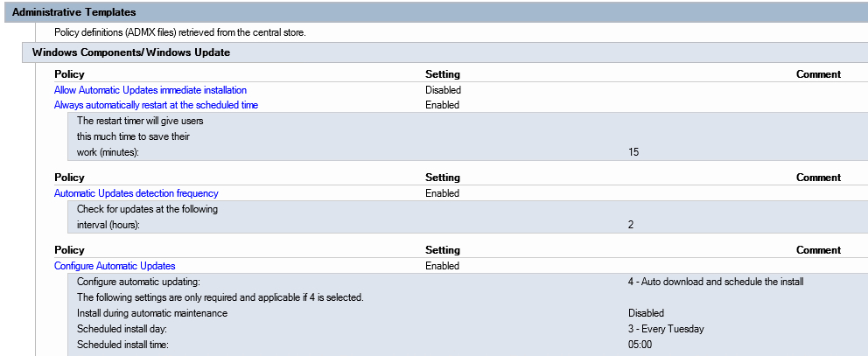This screenshot has height=356, width=868.
Task: Collapse the Administrative Templates section header
Action: click(x=74, y=12)
